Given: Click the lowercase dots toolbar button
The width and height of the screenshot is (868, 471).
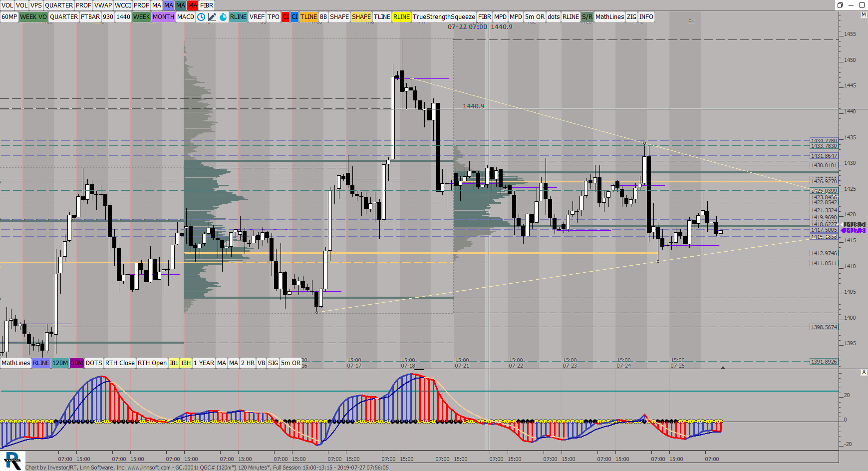Looking at the screenshot, I should coord(554,17).
